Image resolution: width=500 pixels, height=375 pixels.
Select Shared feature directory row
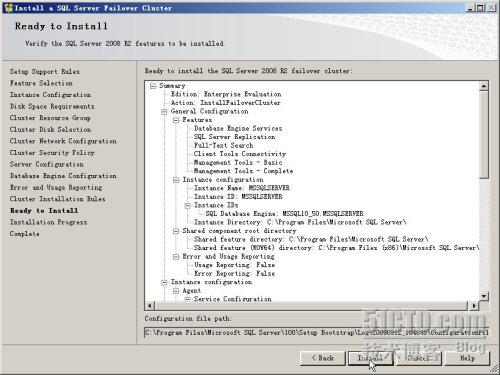(311, 240)
